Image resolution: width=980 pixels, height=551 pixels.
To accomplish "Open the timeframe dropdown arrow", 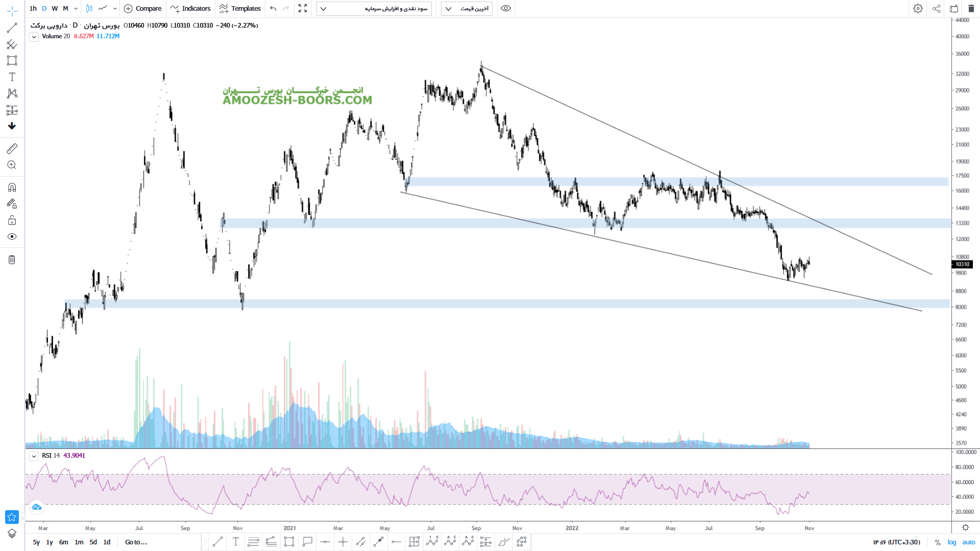I will click(76, 9).
